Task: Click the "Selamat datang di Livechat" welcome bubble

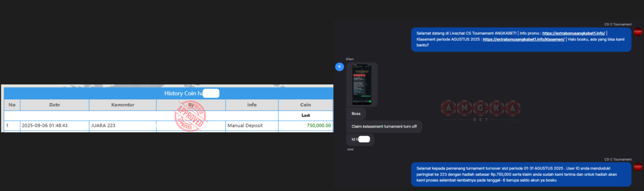Action: [521, 40]
